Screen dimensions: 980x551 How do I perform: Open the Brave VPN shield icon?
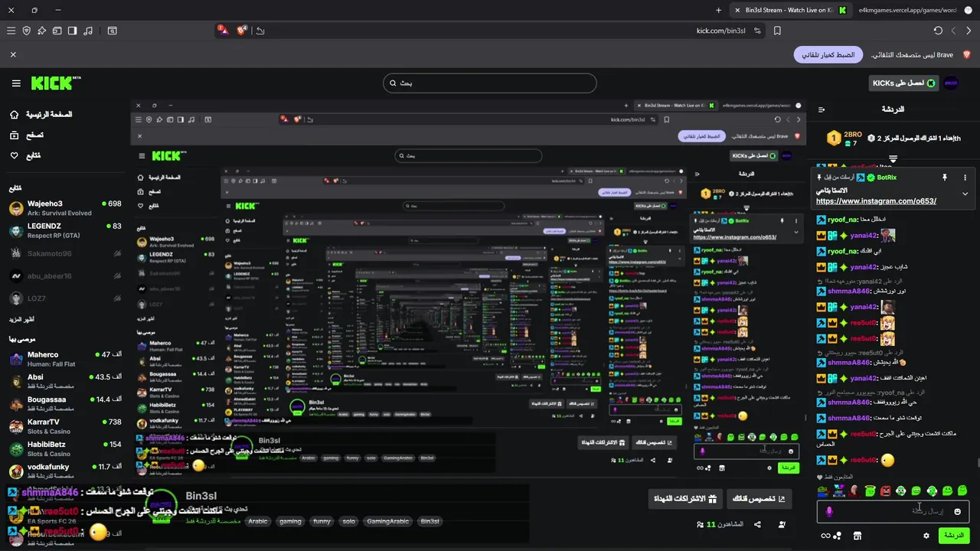26,31
